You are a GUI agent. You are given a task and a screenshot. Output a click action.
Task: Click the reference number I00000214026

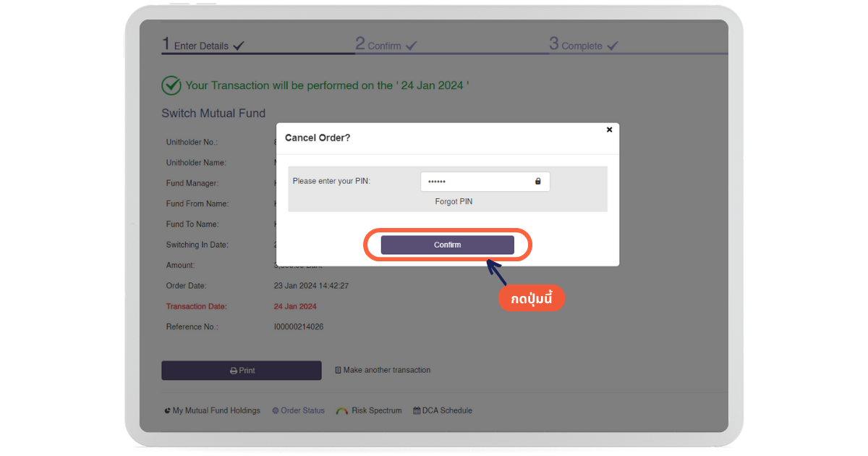click(x=299, y=327)
